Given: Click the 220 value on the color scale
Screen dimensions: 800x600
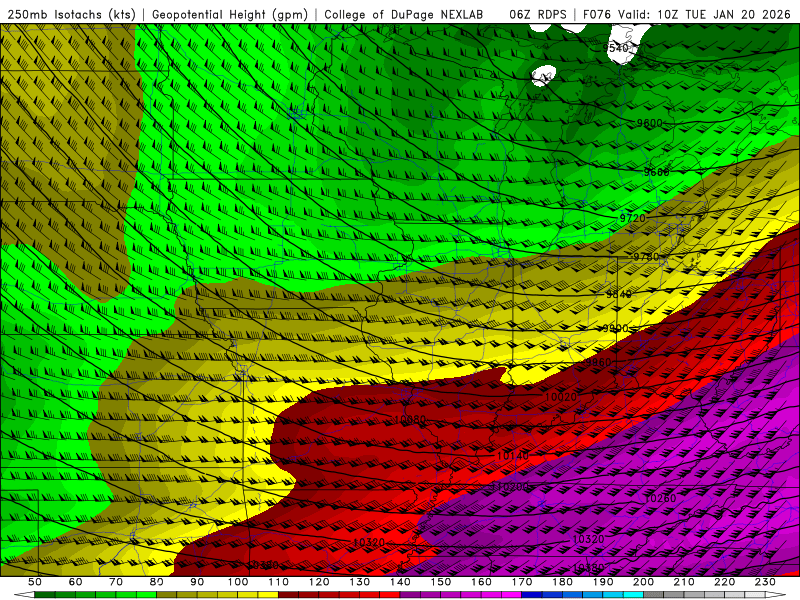Looking at the screenshot, I should [x=725, y=582].
